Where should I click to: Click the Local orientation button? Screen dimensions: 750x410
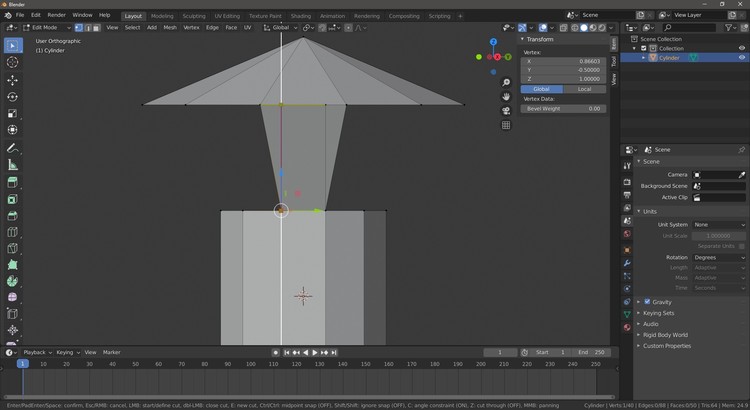pyautogui.click(x=584, y=89)
